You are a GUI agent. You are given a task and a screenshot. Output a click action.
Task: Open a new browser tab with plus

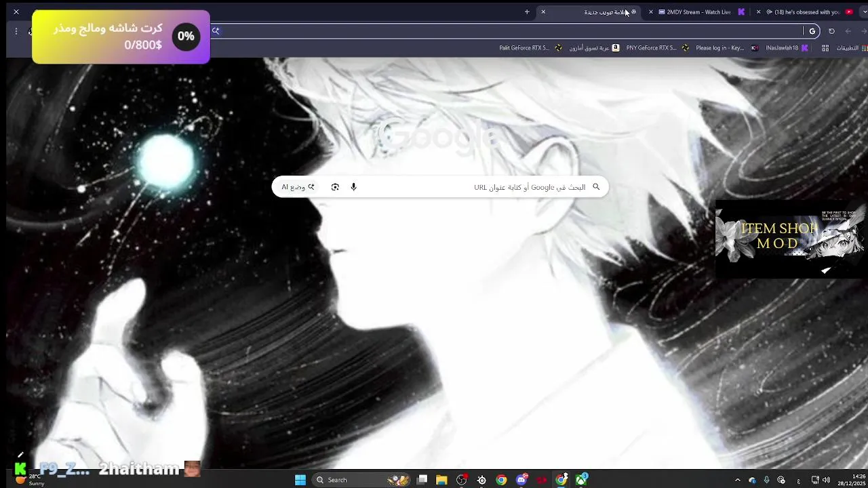pos(527,12)
